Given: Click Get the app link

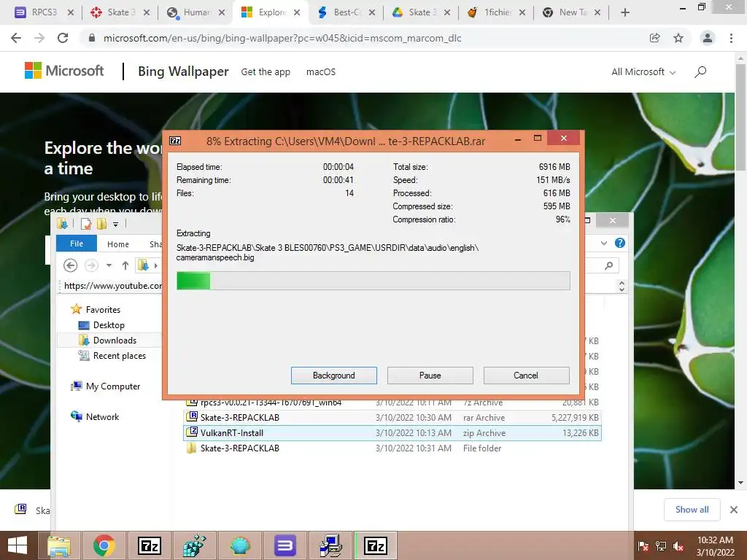Looking at the screenshot, I should pyautogui.click(x=266, y=72).
